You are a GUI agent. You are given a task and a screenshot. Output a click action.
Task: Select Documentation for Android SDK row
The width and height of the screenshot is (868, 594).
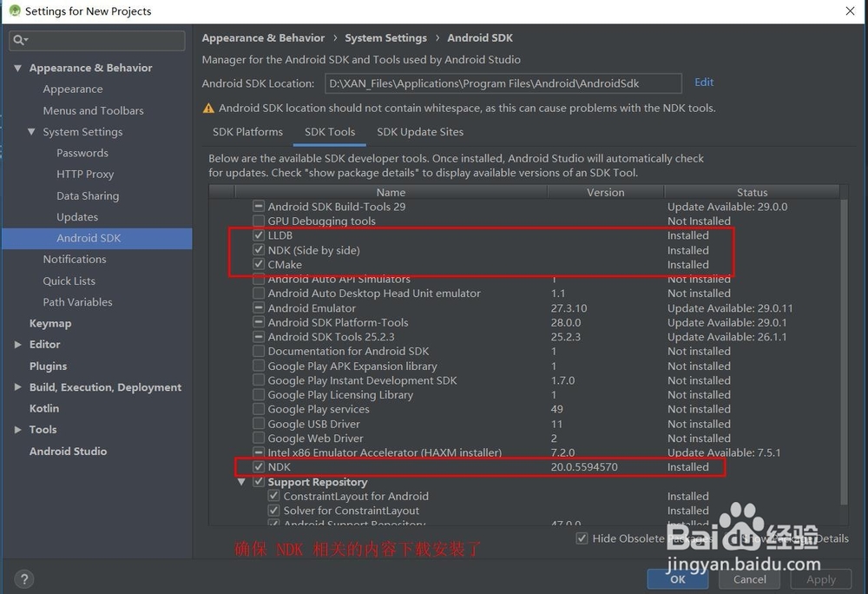(523, 351)
